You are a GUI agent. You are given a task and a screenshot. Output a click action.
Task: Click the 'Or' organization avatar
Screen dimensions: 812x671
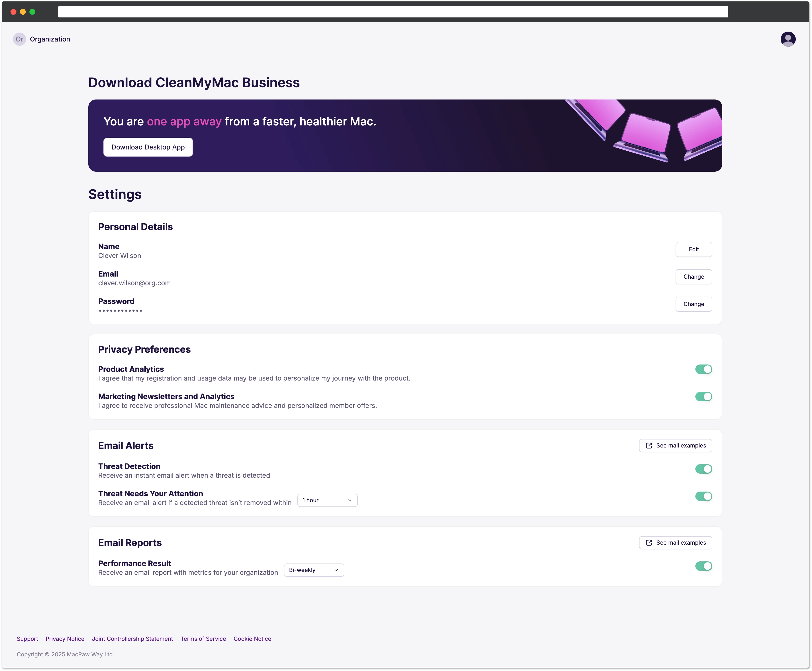(x=19, y=39)
